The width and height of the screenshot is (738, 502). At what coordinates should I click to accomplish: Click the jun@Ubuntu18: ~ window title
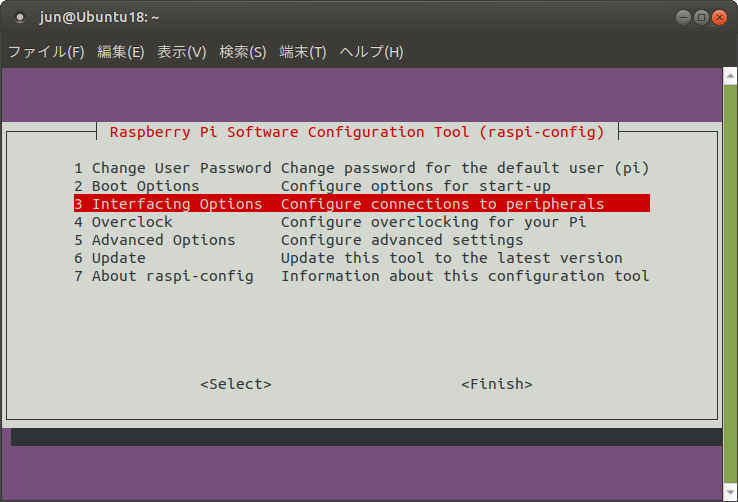pyautogui.click(x=99, y=17)
